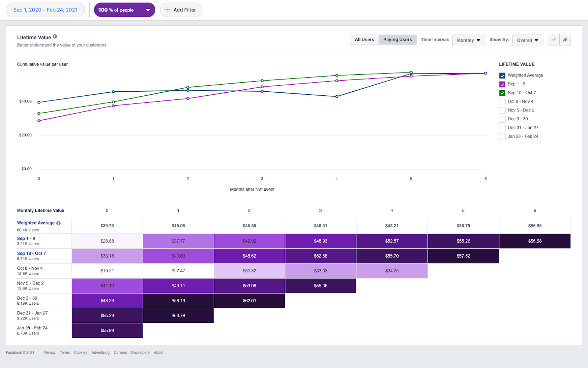Open Privacy link in the footer
Viewport: 588px width, 368px height.
pyautogui.click(x=49, y=352)
